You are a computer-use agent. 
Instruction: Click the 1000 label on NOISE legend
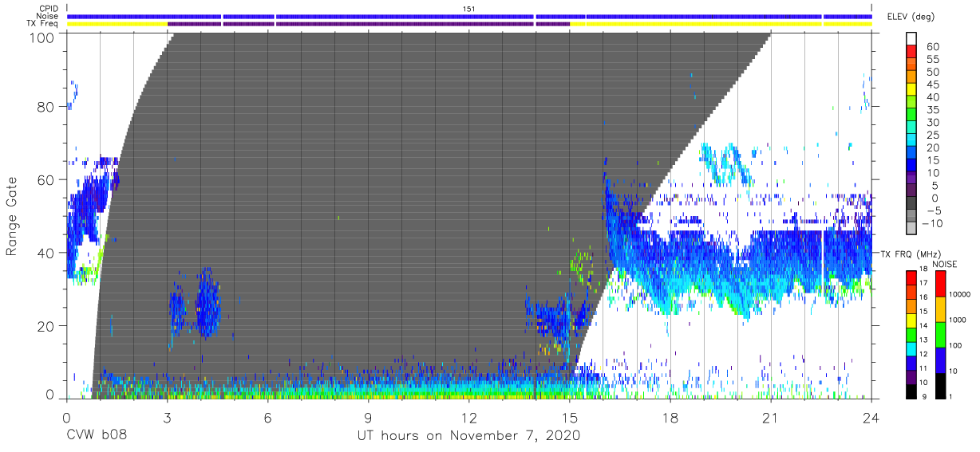pyautogui.click(x=958, y=320)
